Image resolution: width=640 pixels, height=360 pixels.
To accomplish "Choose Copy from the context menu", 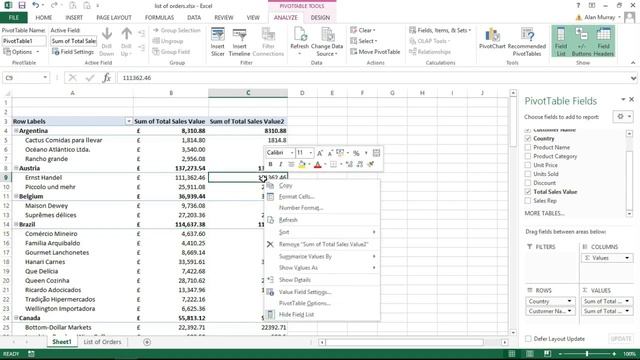I will [x=286, y=186].
